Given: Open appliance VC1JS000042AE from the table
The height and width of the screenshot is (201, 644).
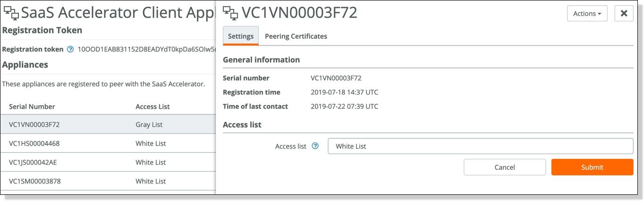Looking at the screenshot, I should coord(108,162).
